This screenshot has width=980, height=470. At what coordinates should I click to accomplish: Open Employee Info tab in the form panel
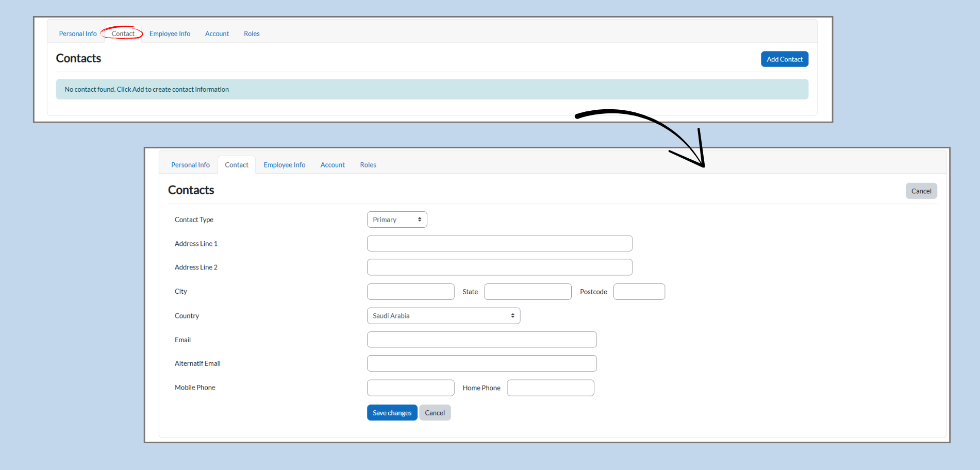pos(284,165)
